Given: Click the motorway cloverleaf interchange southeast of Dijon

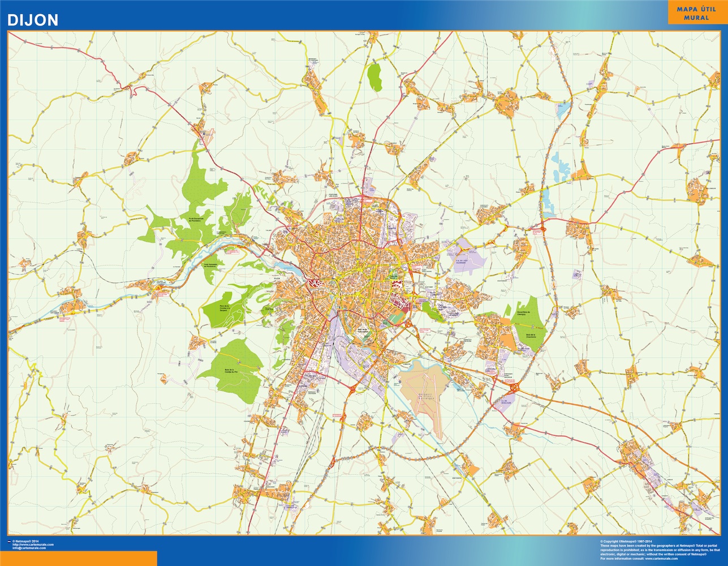Looking at the screenshot, I should tap(515, 388).
